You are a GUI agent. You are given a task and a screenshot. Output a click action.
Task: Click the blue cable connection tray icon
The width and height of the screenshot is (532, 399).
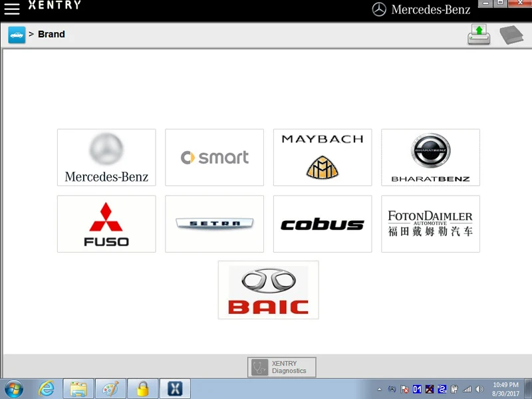(442, 389)
